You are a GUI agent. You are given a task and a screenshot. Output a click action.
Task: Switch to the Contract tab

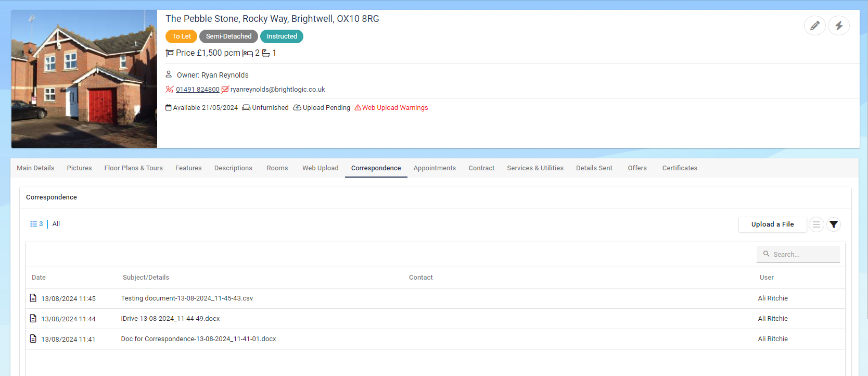[481, 168]
